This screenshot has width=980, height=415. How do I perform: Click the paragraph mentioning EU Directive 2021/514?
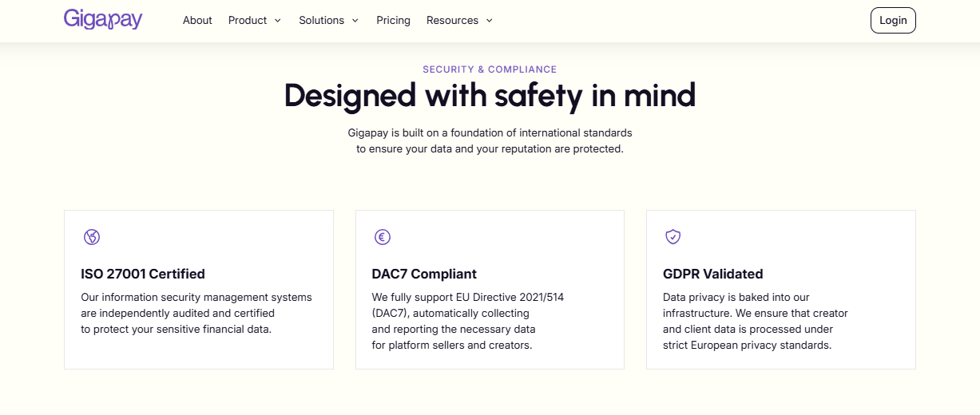[468, 321]
